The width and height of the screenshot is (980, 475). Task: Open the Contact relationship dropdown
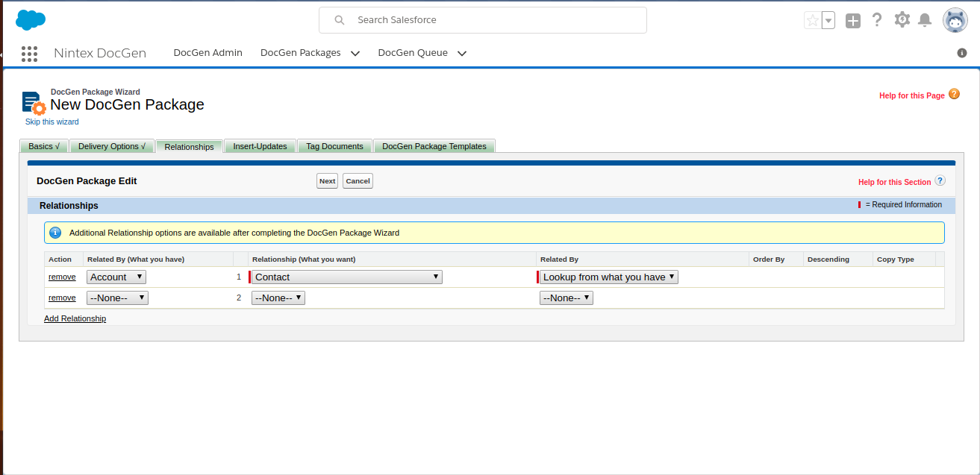346,277
